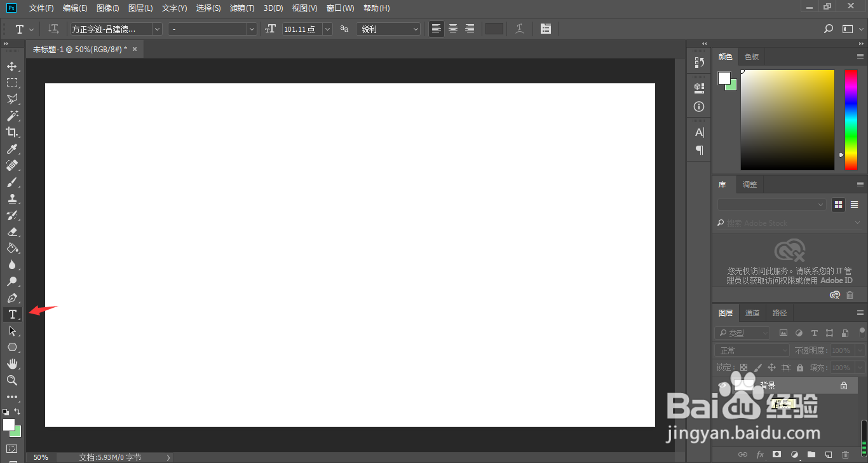This screenshot has width=868, height=463.
Task: Hide the 背景 layer with eye icon
Action: [x=722, y=385]
